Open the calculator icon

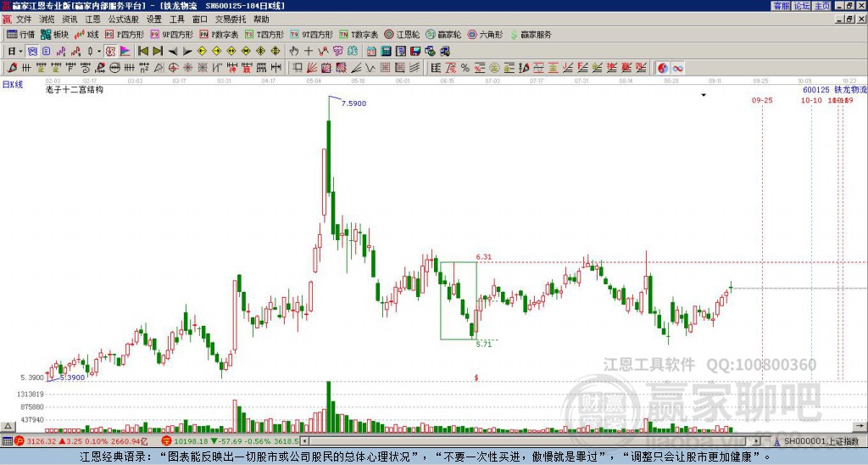coord(386,51)
